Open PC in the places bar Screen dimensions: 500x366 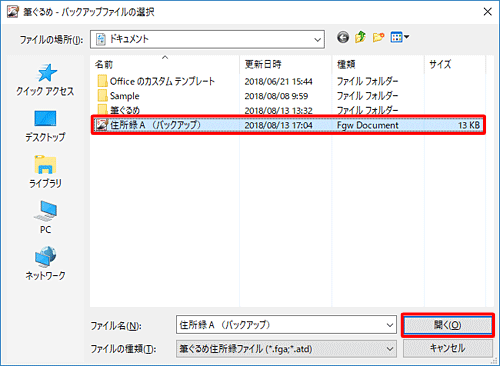tap(45, 218)
